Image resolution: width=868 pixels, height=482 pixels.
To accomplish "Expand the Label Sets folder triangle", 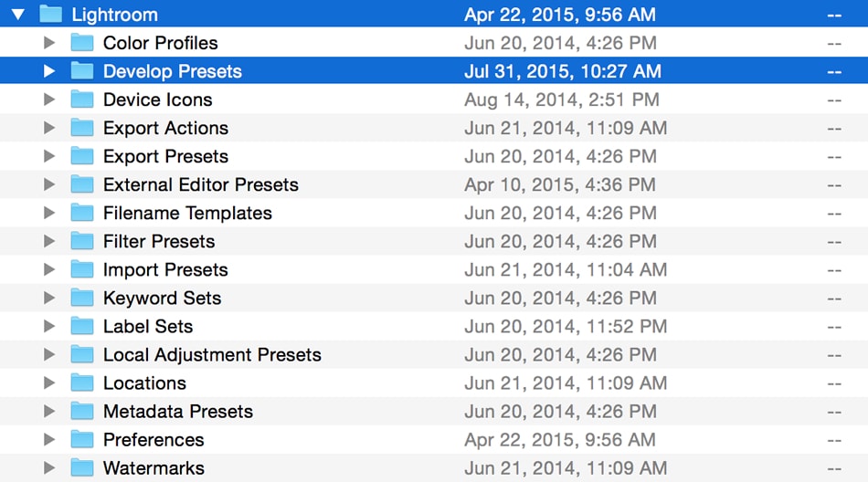I will tap(49, 326).
